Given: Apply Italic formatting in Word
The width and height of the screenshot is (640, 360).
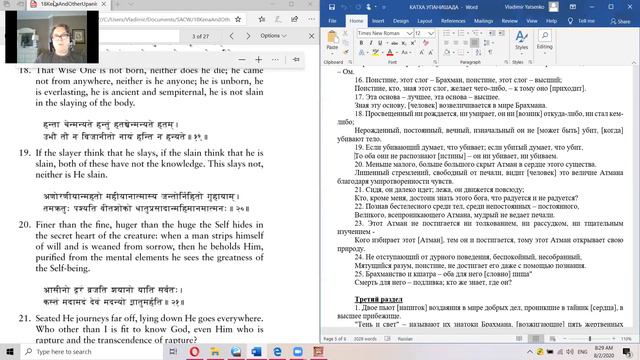Looking at the screenshot, I should pyautogui.click(x=371, y=43).
